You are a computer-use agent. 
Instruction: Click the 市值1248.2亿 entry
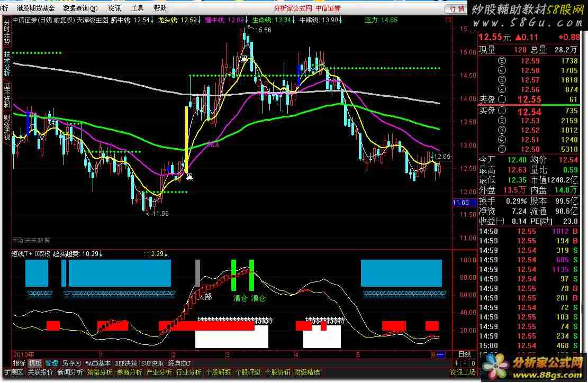click(554, 180)
